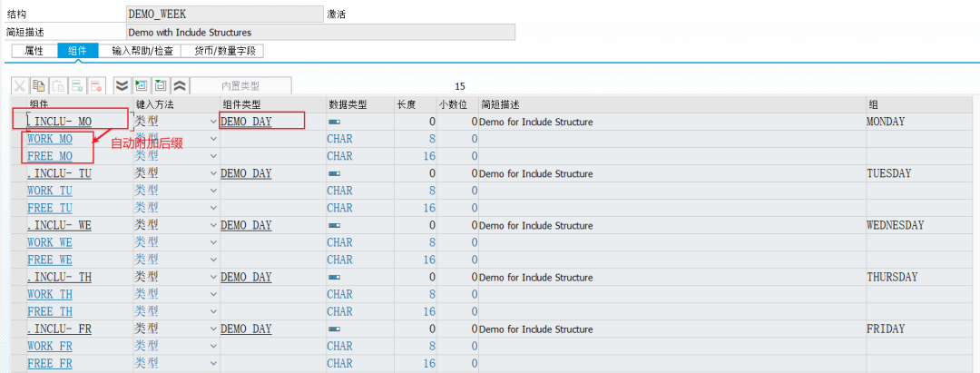Open typing method dropdown for WORK_MO row
This screenshot has height=373, width=980.
(x=214, y=139)
